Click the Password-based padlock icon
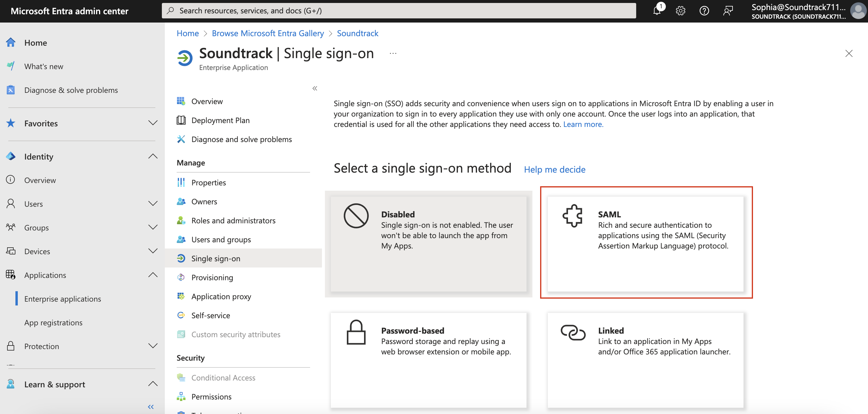 point(356,332)
